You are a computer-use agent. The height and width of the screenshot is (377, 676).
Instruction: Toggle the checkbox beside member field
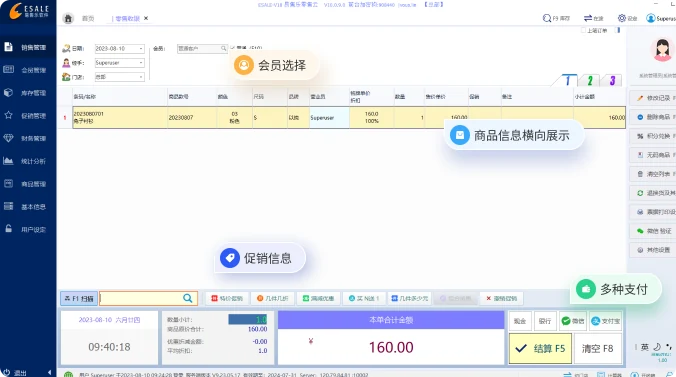point(233,48)
